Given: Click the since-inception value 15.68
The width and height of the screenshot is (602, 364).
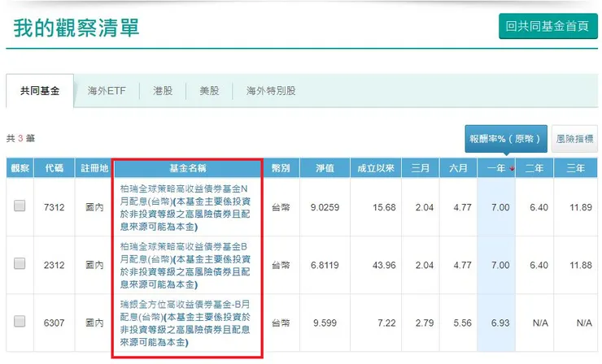Looking at the screenshot, I should coord(384,207).
